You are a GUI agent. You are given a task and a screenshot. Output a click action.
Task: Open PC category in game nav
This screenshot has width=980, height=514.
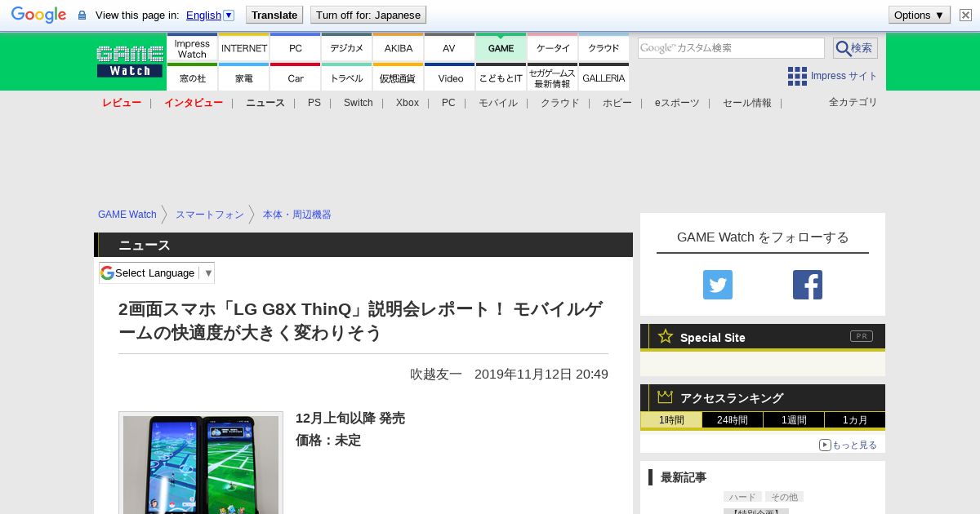click(x=448, y=103)
